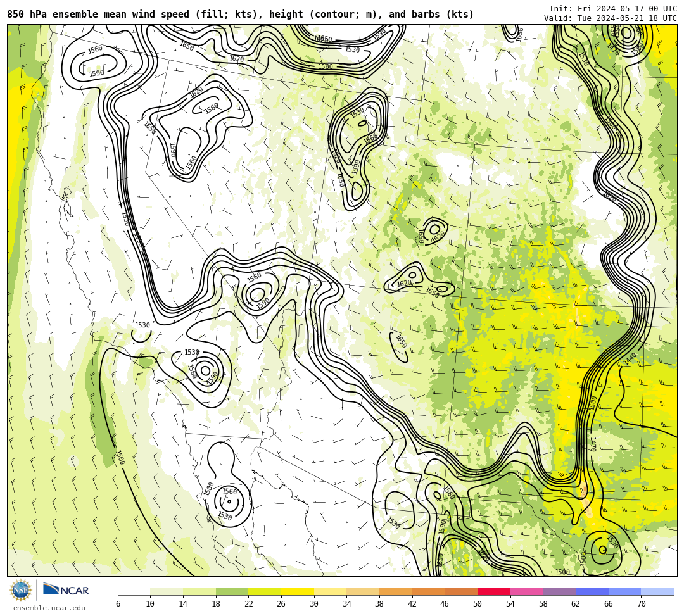Pick the yellow-green 22–26 kts swatch
This screenshot has height=616, width=684.
pyautogui.click(x=265, y=591)
